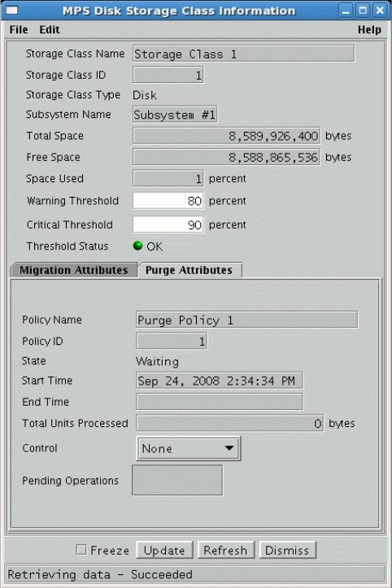
Task: Click the Update button
Action: pos(164,550)
